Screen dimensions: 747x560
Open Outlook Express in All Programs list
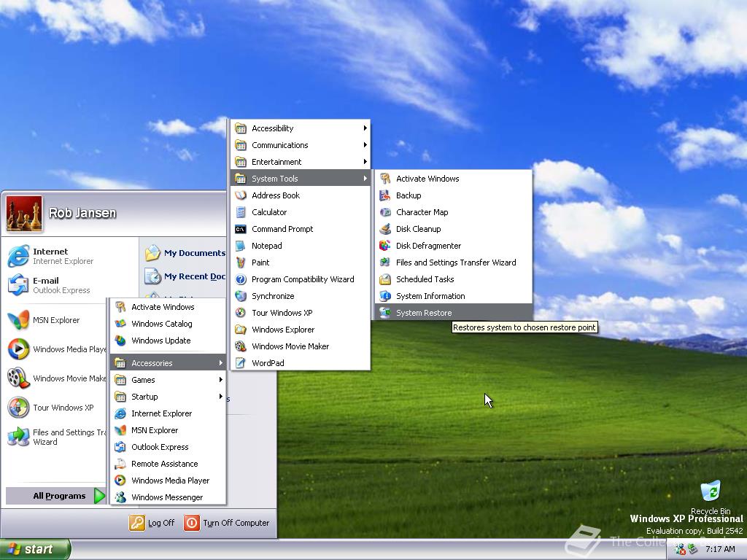pos(168,447)
